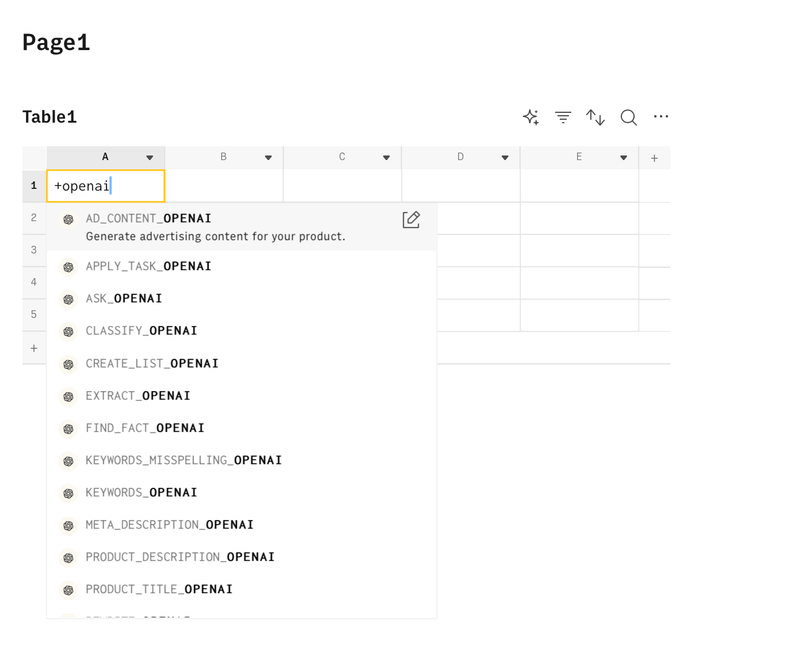This screenshot has width=812, height=653.
Task: Open the table filter icon
Action: [x=563, y=117]
